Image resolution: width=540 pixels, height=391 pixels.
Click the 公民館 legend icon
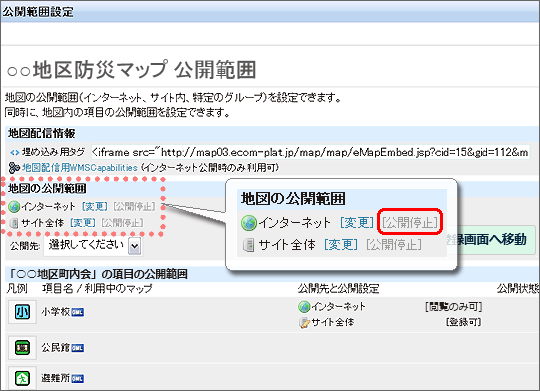point(22,347)
